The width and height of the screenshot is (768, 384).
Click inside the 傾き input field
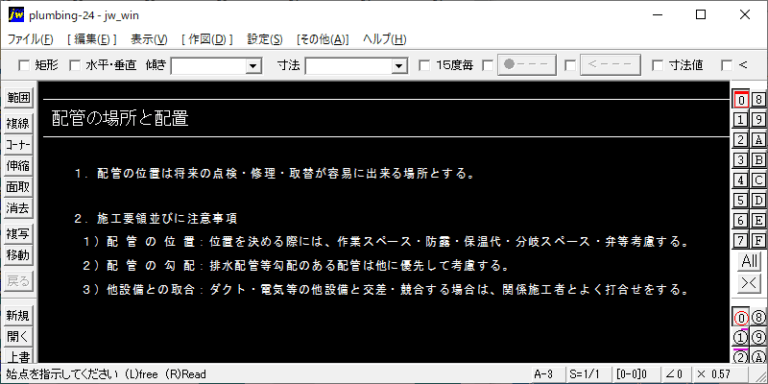click(x=209, y=65)
